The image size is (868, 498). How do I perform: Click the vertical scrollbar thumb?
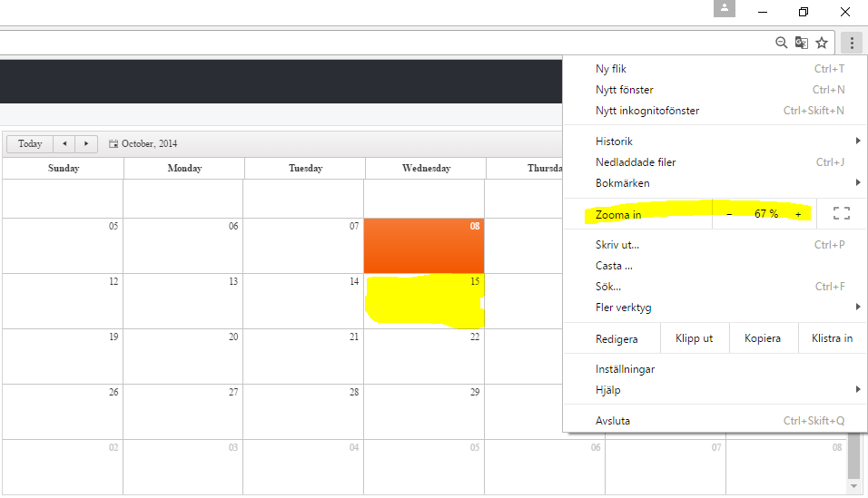pos(854,456)
